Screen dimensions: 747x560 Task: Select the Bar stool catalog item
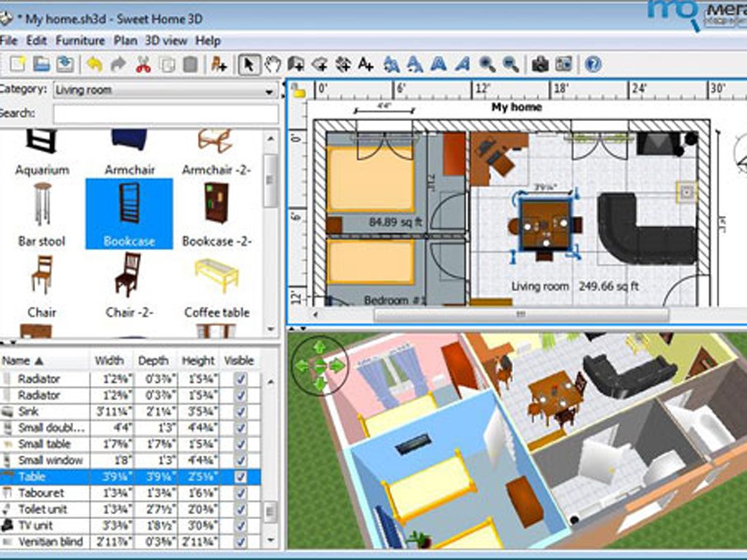click(x=42, y=214)
